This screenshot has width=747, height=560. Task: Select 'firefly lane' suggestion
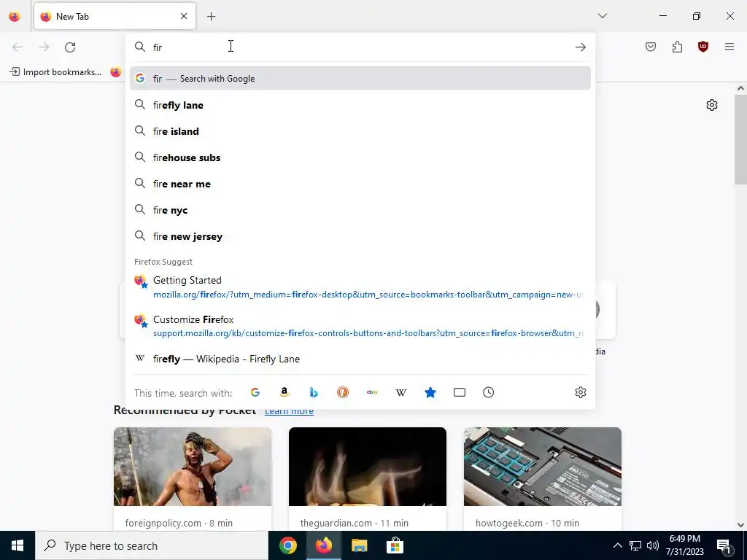tap(360, 105)
